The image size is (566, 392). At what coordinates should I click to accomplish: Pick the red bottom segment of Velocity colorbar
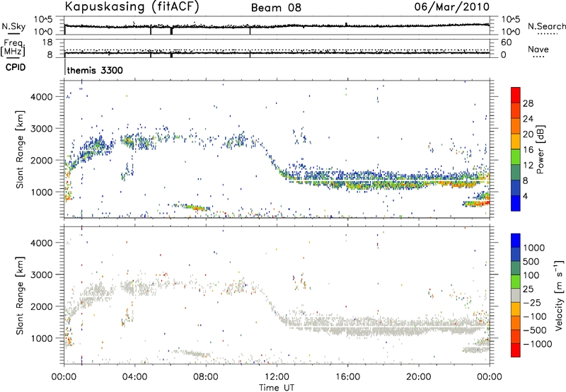click(x=516, y=350)
